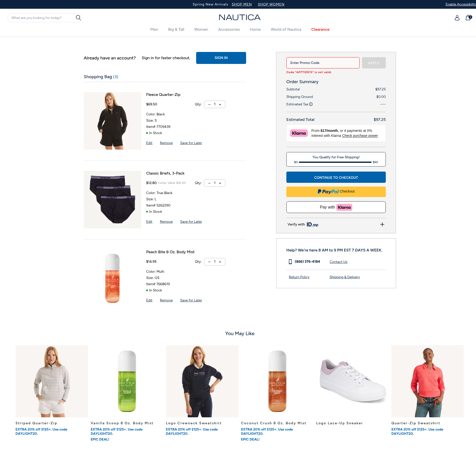Increase Fleece Quarter-Zip quantity with plus

(x=220, y=104)
